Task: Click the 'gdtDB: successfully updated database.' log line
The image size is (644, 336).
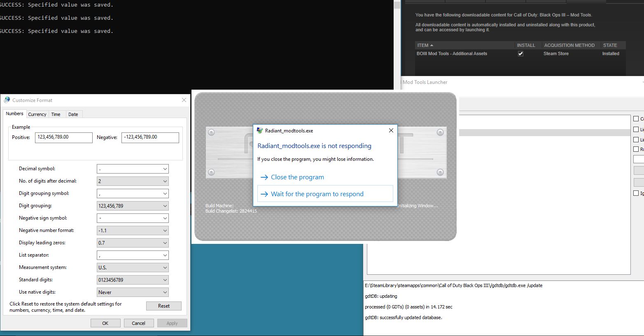Action: (404, 317)
